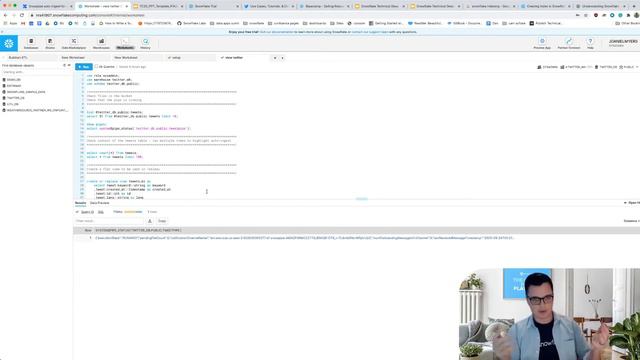Open the Help icon
The image size is (640, 360).
tap(590, 43)
